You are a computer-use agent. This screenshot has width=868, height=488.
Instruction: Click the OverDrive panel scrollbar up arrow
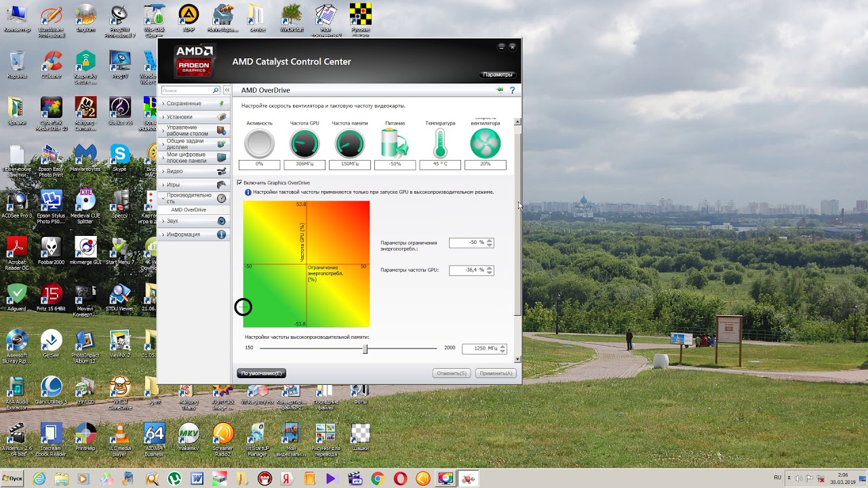[x=518, y=122]
